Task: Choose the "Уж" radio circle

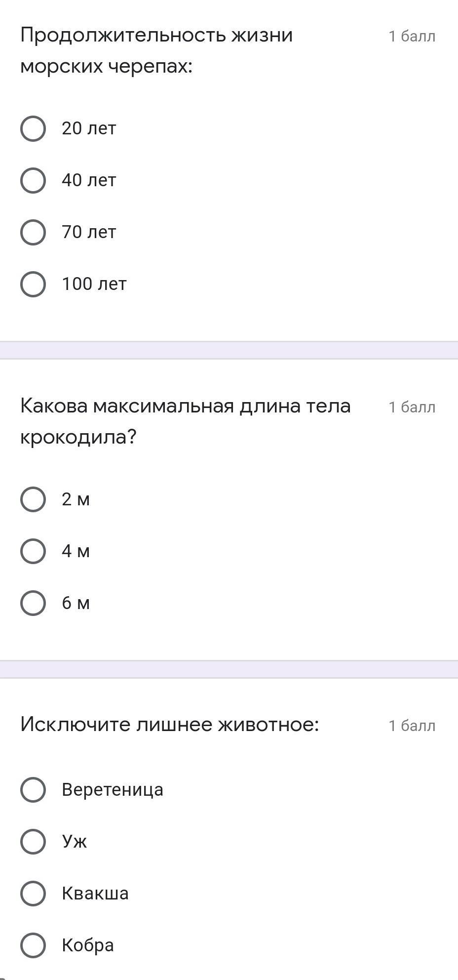Action: point(33,841)
